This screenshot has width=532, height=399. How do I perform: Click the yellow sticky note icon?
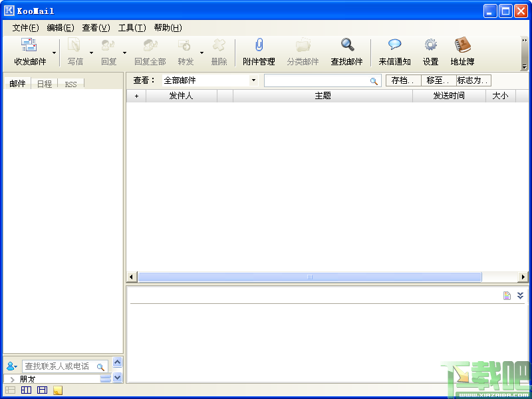(x=58, y=390)
